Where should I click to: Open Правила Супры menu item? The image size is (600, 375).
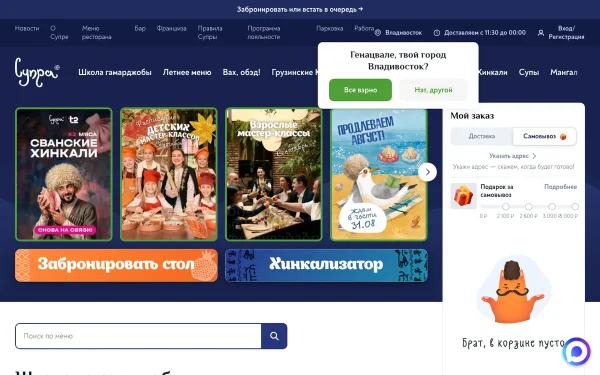(x=210, y=33)
